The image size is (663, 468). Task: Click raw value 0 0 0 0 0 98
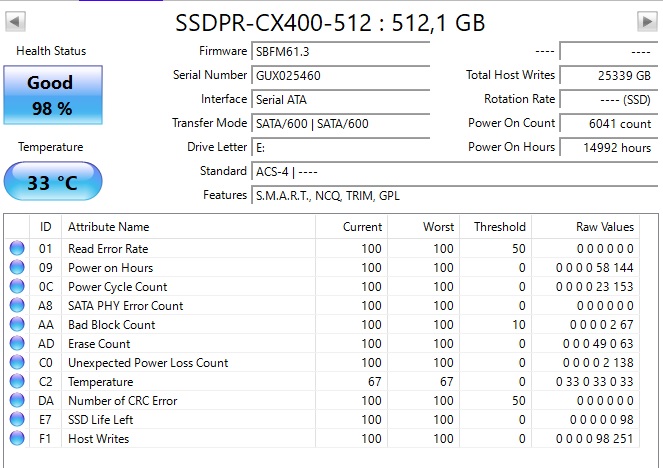pyautogui.click(x=602, y=420)
